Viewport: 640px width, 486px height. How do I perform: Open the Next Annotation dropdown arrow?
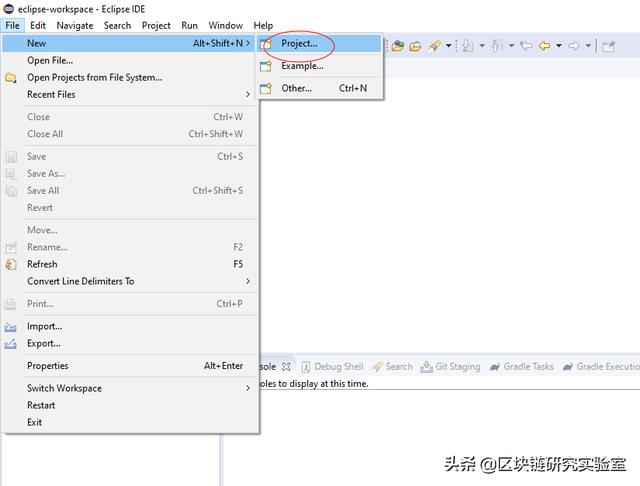pyautogui.click(x=482, y=46)
